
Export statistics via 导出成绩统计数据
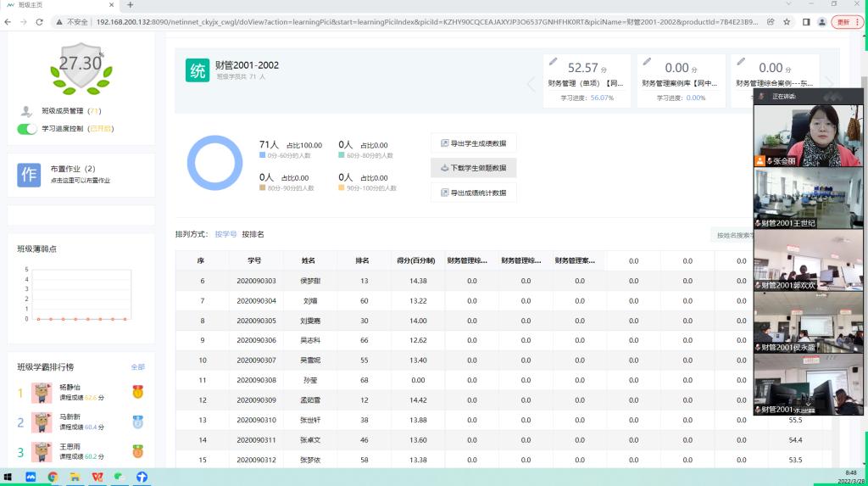(473, 193)
